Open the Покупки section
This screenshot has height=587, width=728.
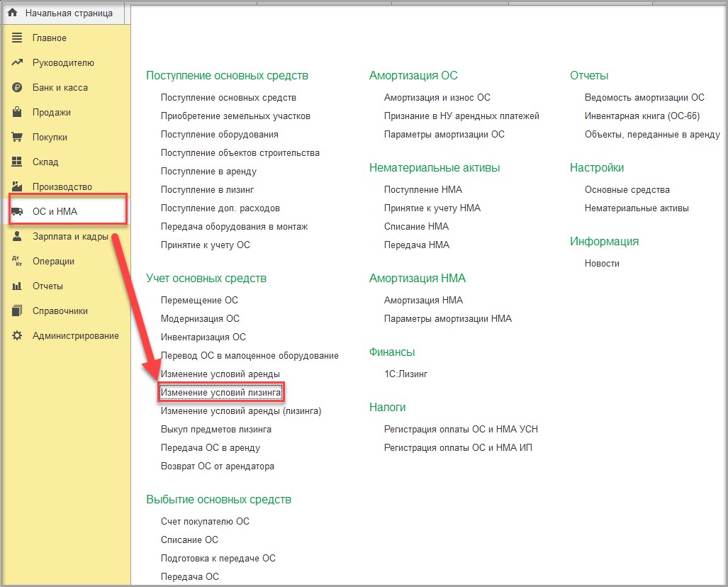coord(50,137)
